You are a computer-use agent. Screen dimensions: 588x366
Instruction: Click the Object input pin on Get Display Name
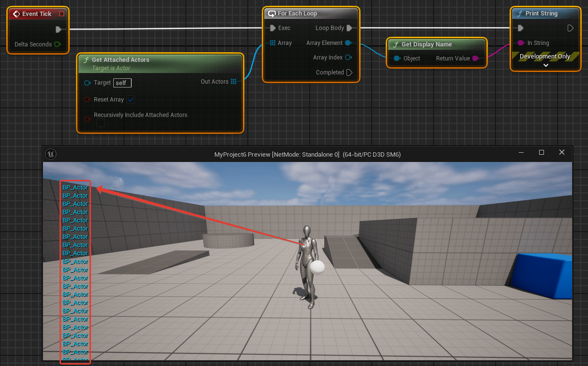coord(397,59)
